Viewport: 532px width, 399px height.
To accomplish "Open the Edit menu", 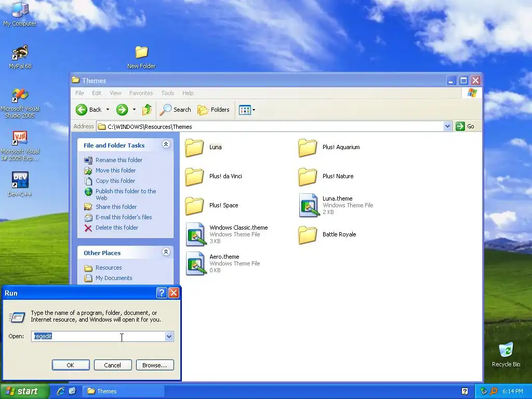I will (x=97, y=93).
